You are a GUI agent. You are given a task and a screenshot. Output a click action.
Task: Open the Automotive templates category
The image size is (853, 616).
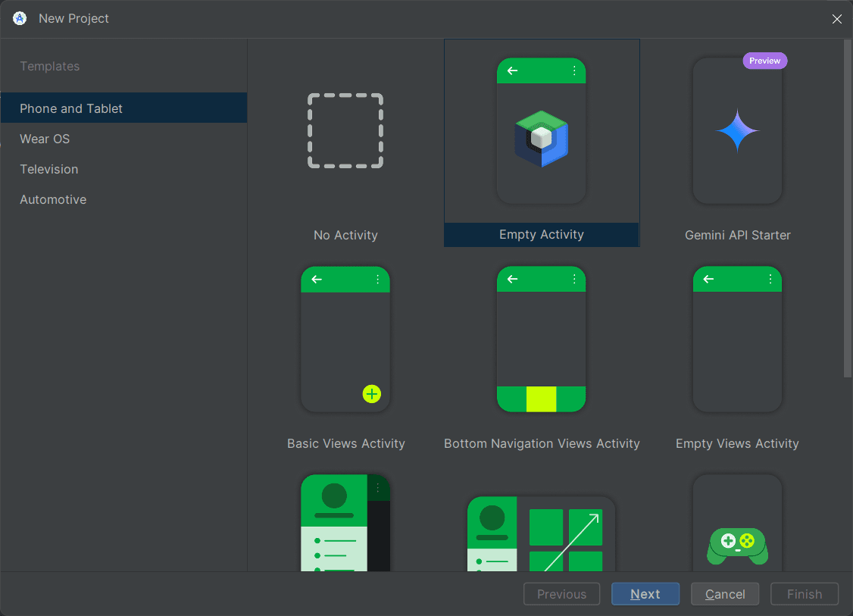point(53,199)
